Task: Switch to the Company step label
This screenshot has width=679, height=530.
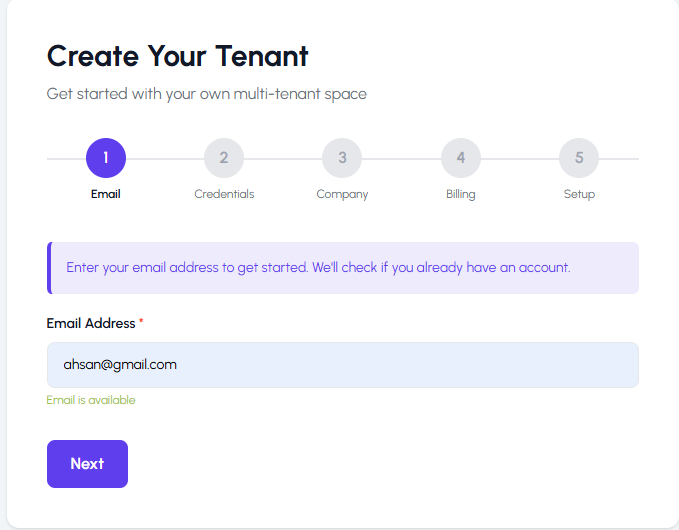Action: pos(342,194)
